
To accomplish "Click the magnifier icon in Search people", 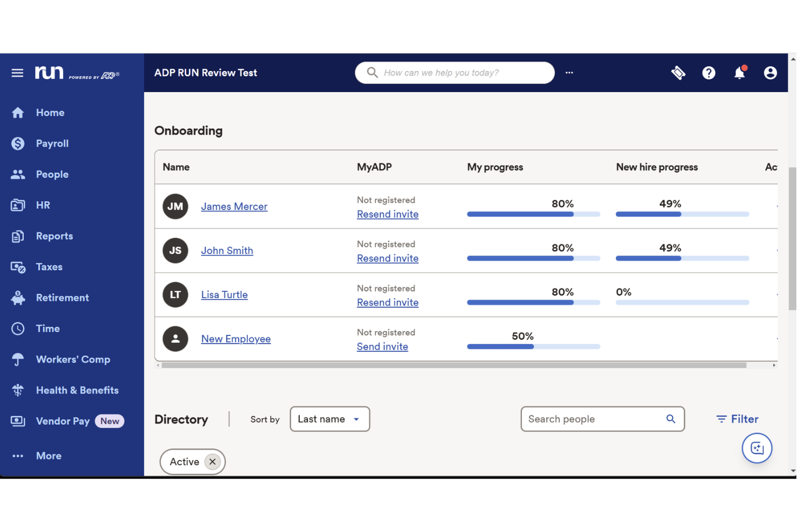I will (671, 419).
